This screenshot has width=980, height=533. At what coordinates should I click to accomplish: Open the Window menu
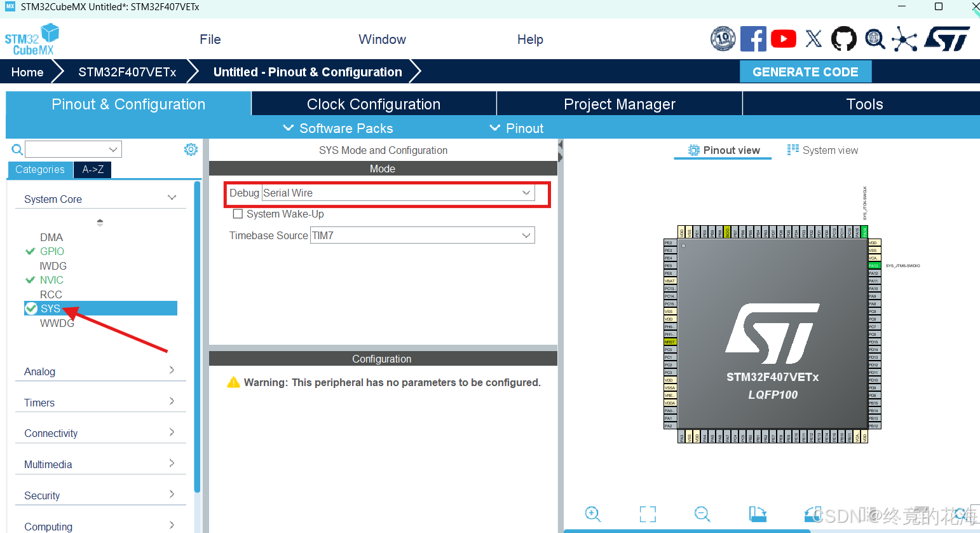(382, 39)
